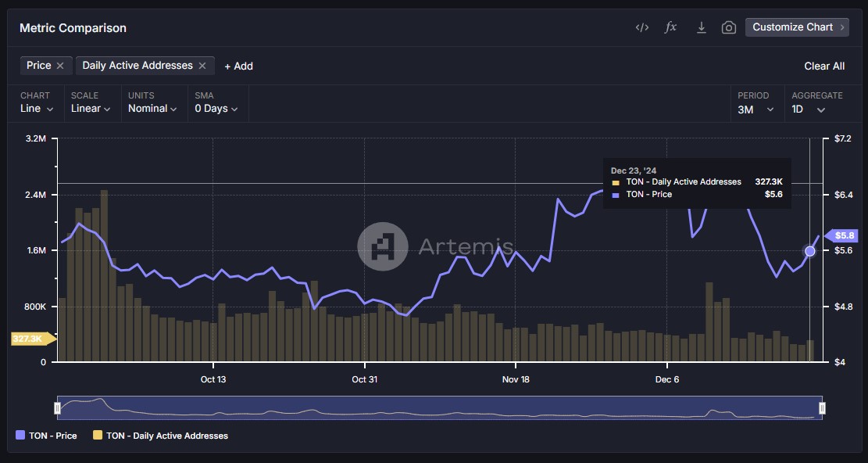
Task: Click the $5.8 current price tag
Action: tap(841, 235)
